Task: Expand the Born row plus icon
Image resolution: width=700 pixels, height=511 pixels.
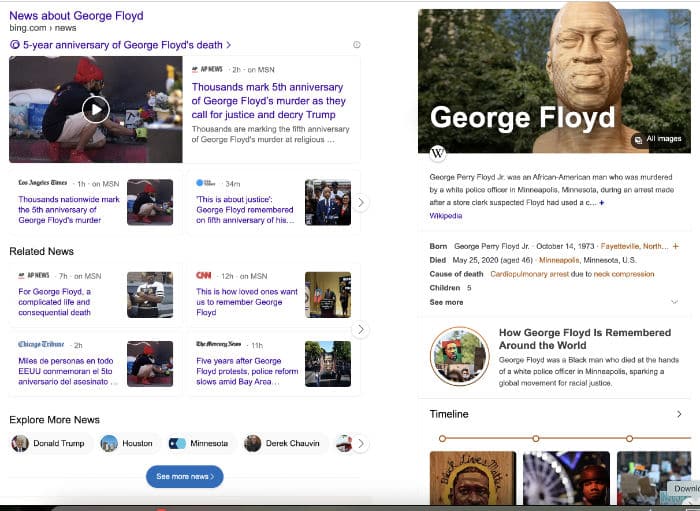Action: point(675,246)
